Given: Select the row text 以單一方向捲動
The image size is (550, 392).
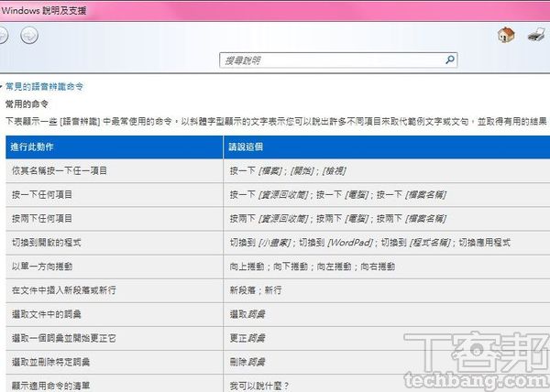Looking at the screenshot, I should click(42, 267).
